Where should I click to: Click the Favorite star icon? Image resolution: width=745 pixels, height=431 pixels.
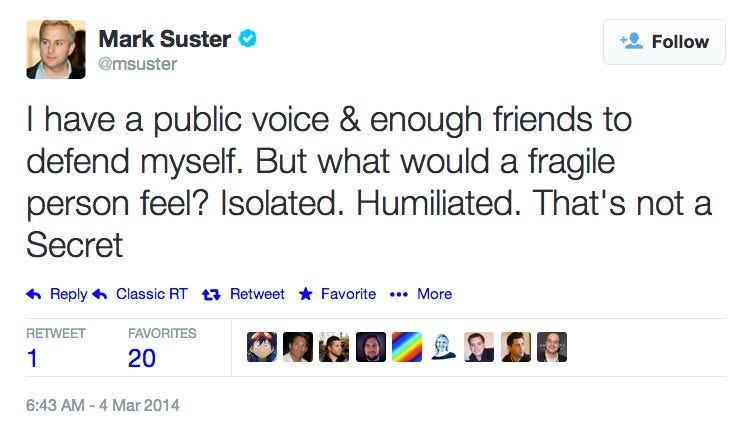point(306,294)
